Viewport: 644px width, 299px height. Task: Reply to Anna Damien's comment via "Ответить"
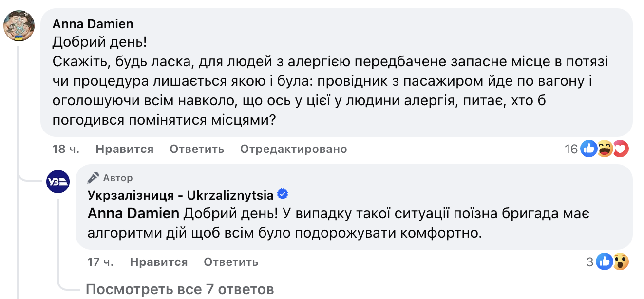pyautogui.click(x=197, y=149)
